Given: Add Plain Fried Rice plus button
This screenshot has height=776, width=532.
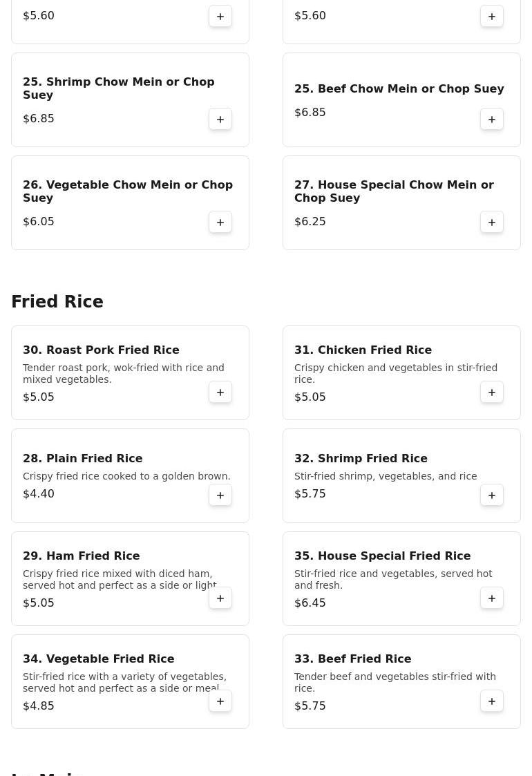Looking at the screenshot, I should (220, 495).
